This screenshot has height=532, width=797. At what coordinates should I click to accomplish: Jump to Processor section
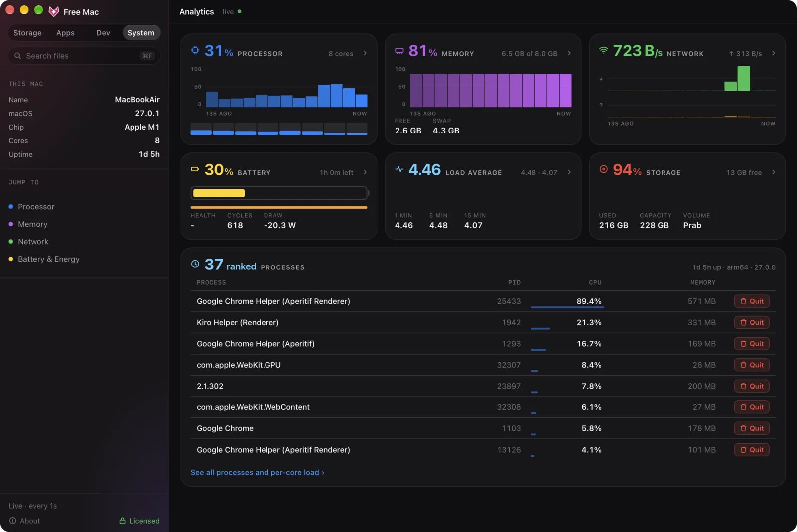coord(36,207)
